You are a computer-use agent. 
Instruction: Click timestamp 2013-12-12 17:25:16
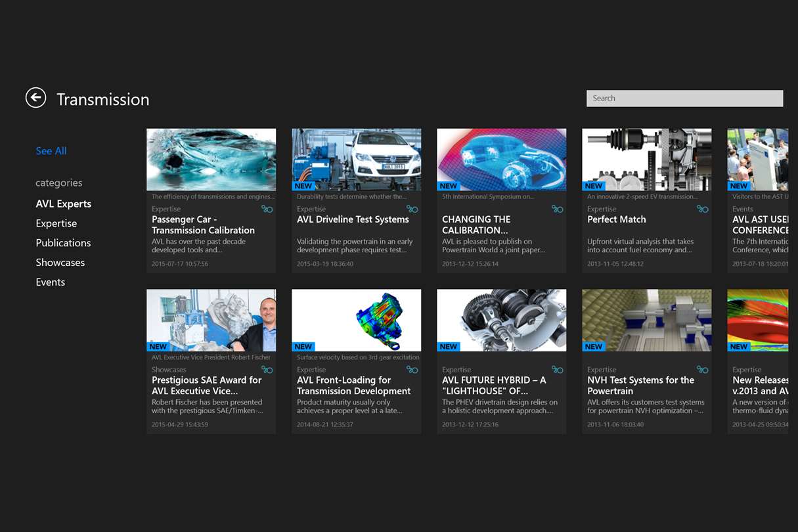point(470,425)
